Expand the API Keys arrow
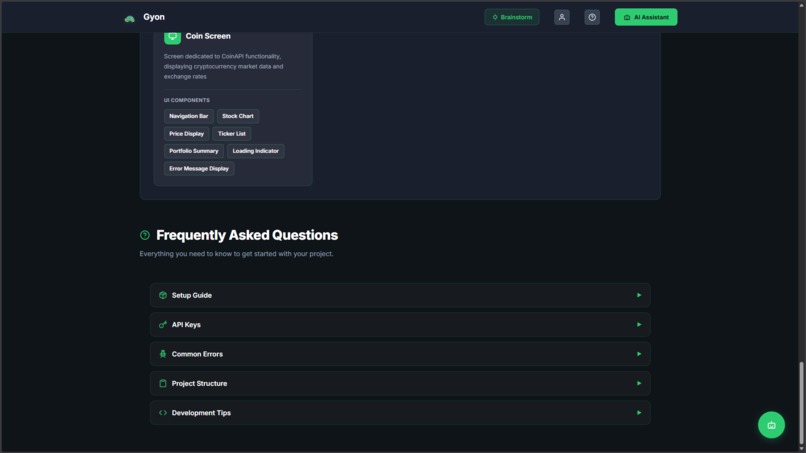This screenshot has height=453, width=806. point(639,324)
